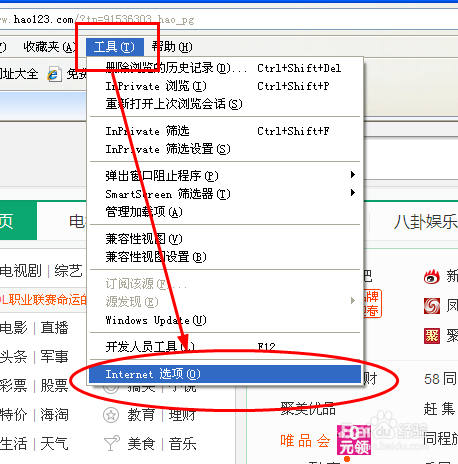The height and width of the screenshot is (464, 458).
Task: Open the 赶集 link
Action: click(439, 409)
